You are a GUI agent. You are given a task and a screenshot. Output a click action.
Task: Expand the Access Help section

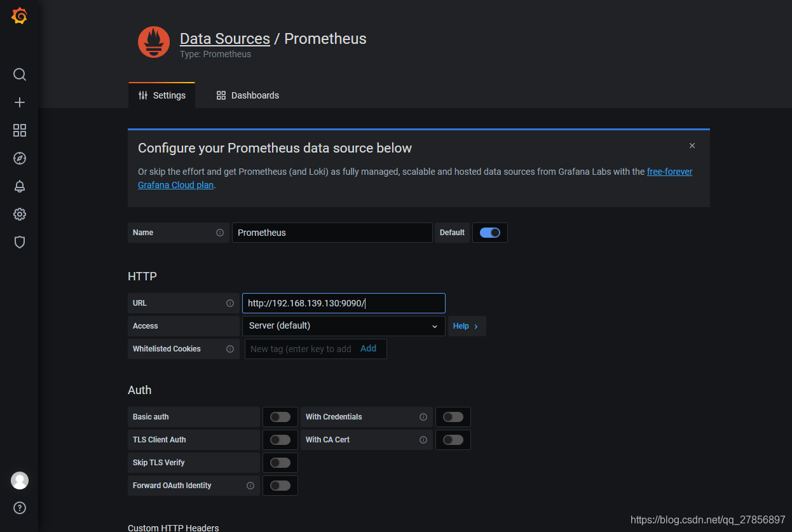tap(466, 326)
